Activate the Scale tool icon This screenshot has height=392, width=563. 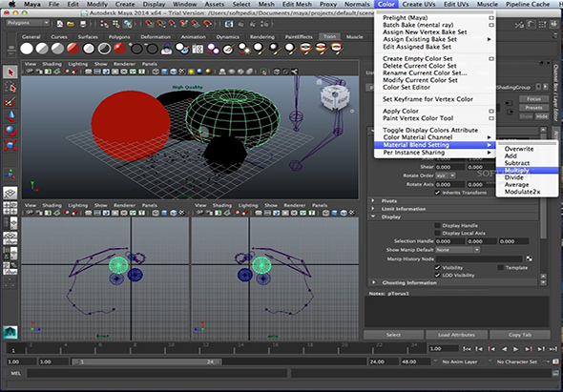10,145
